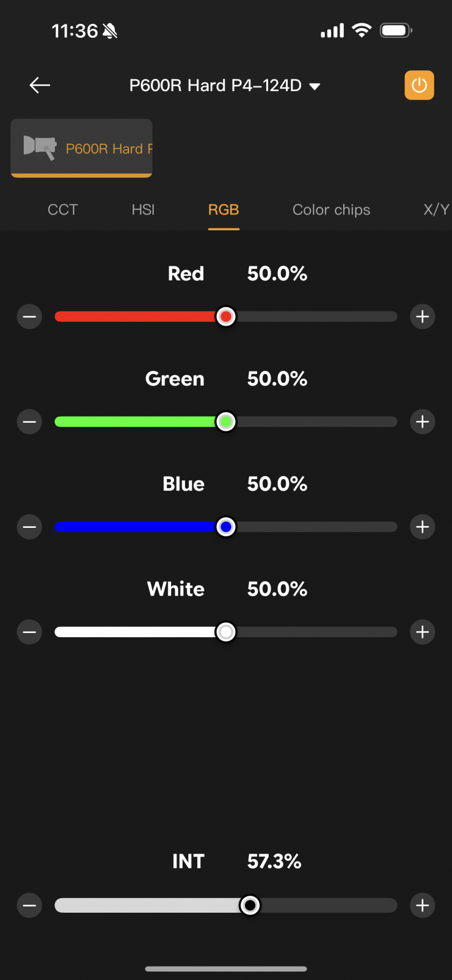Switch to the HSI tab
The width and height of the screenshot is (452, 980).
point(143,210)
